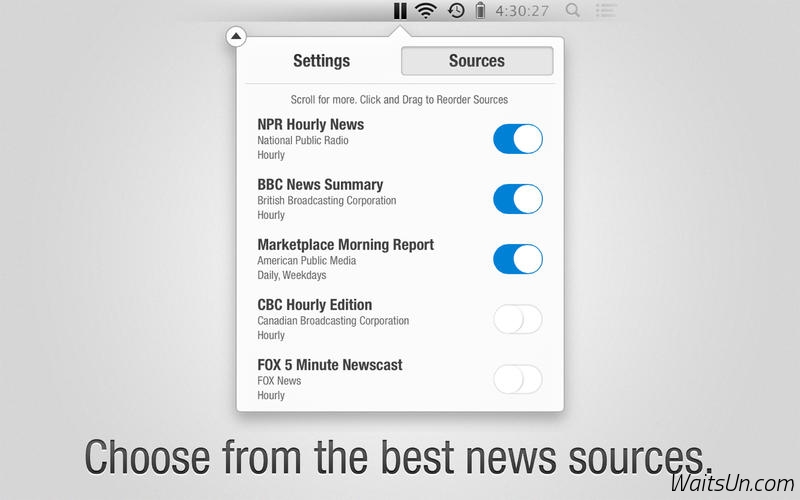Viewport: 800px width, 500px height.
Task: Open Spotlight search magnifier icon
Action: click(573, 10)
